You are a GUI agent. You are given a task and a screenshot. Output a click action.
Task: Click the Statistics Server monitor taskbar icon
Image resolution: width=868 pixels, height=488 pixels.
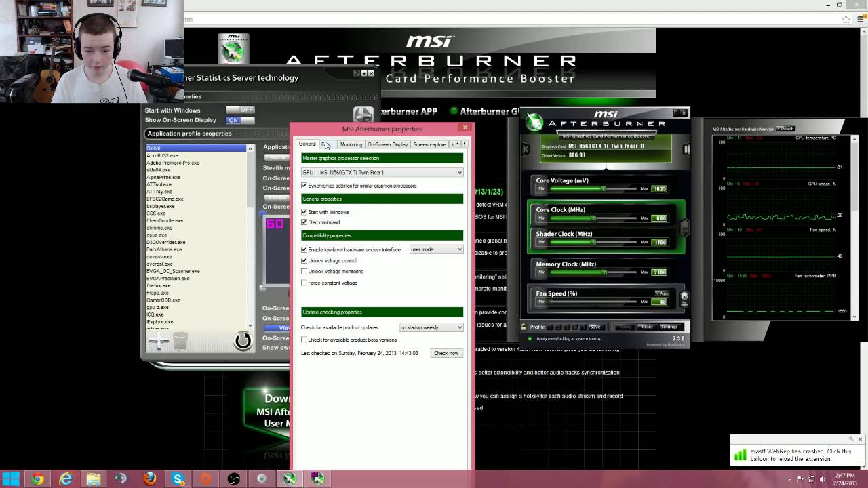(317, 479)
